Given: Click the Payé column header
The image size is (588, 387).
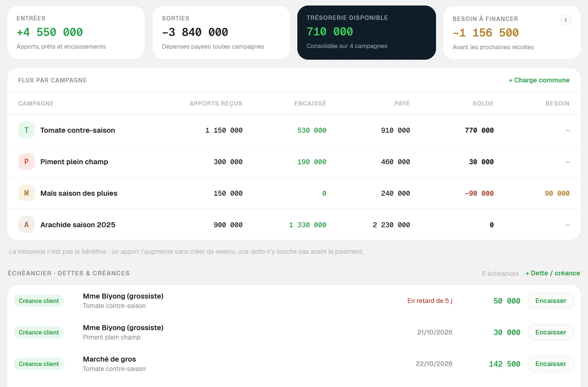Looking at the screenshot, I should (x=402, y=104).
